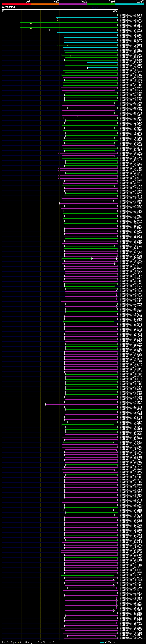The image size is (146, 644).
Task: Click the UniRef100_Q48PX2 label
Action: (x=131, y=165)
